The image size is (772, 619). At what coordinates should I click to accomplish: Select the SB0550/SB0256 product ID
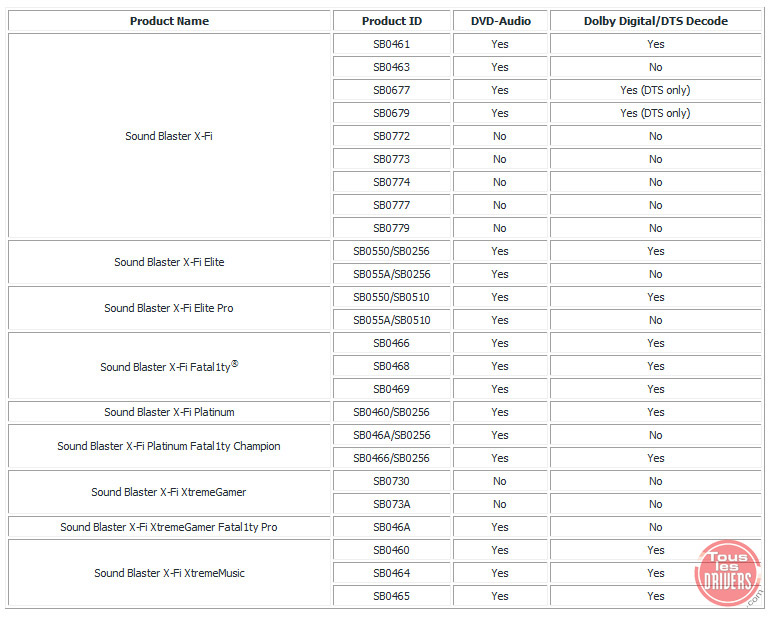coord(391,251)
